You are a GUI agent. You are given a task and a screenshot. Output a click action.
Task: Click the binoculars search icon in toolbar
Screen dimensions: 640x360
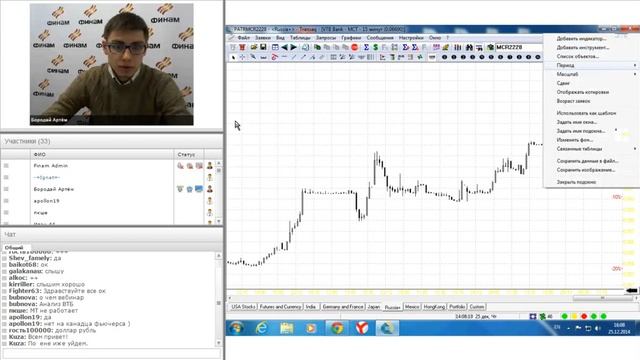(469, 47)
